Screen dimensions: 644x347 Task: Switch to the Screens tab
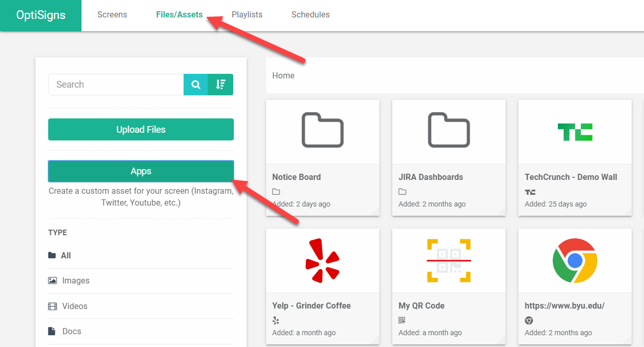[112, 14]
